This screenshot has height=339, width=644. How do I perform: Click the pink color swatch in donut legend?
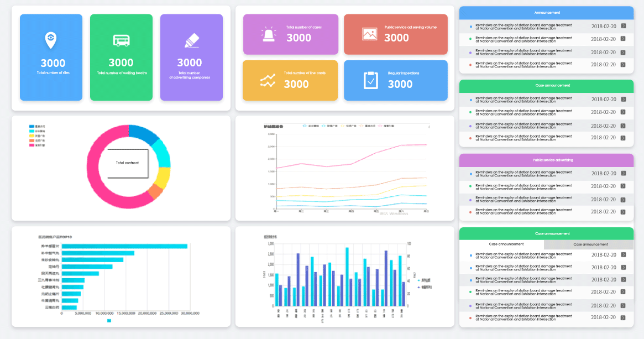click(x=32, y=145)
